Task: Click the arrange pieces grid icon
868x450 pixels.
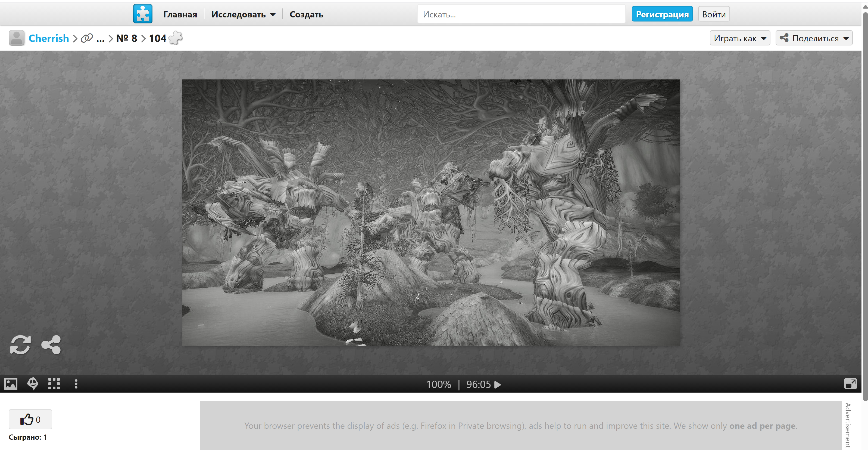Action: (x=54, y=384)
